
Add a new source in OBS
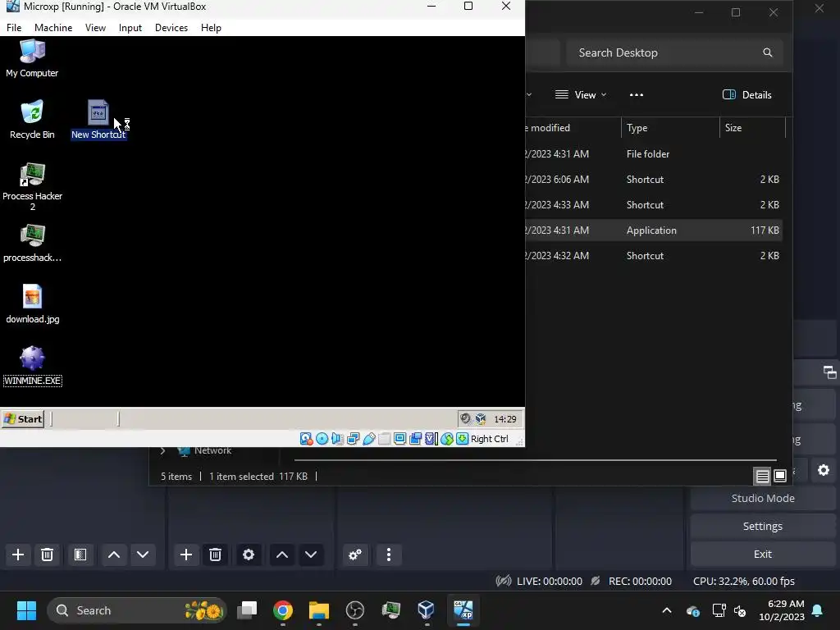click(186, 555)
